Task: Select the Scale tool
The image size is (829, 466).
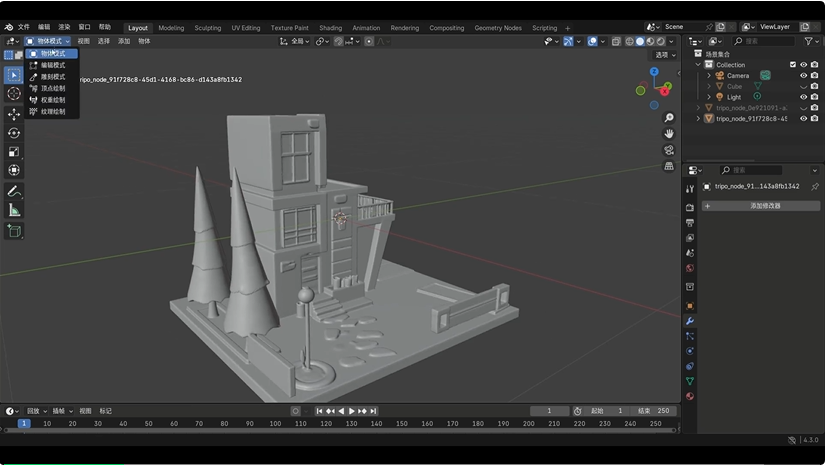Action: tap(14, 152)
